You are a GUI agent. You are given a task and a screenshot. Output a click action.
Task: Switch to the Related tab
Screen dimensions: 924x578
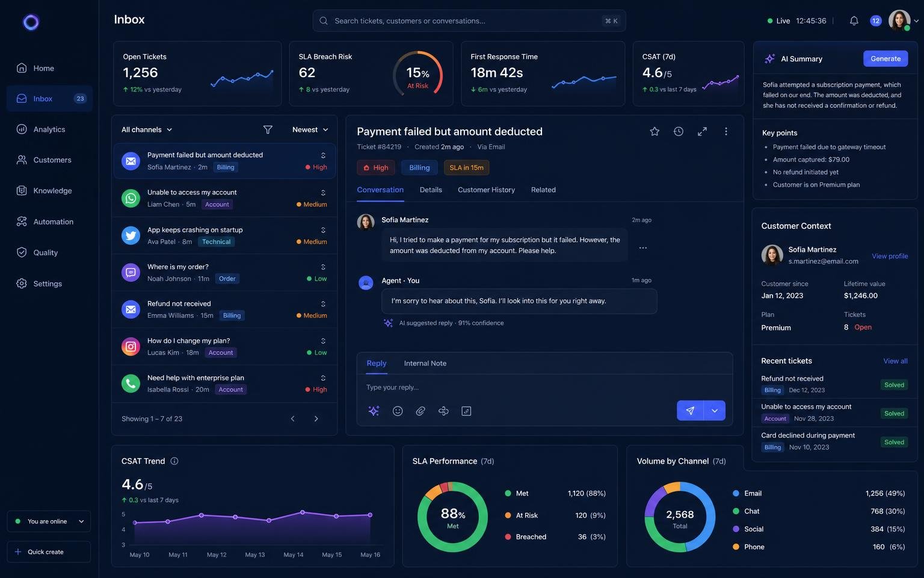click(x=543, y=190)
